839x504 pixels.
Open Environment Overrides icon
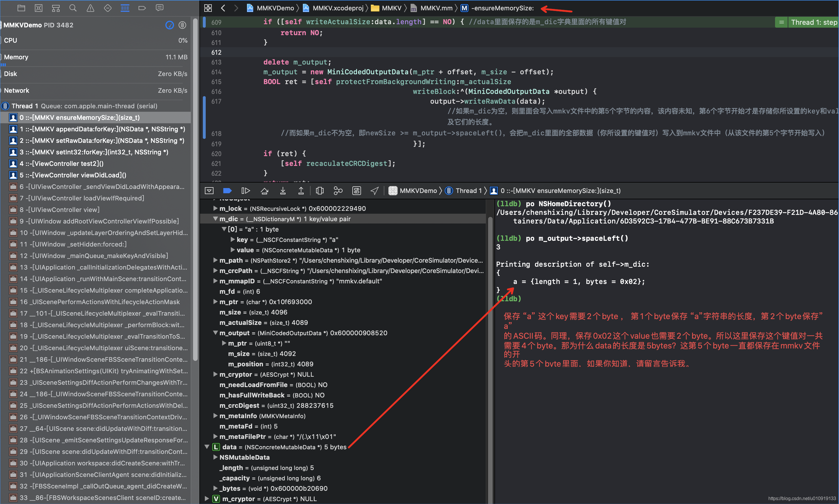tap(356, 191)
